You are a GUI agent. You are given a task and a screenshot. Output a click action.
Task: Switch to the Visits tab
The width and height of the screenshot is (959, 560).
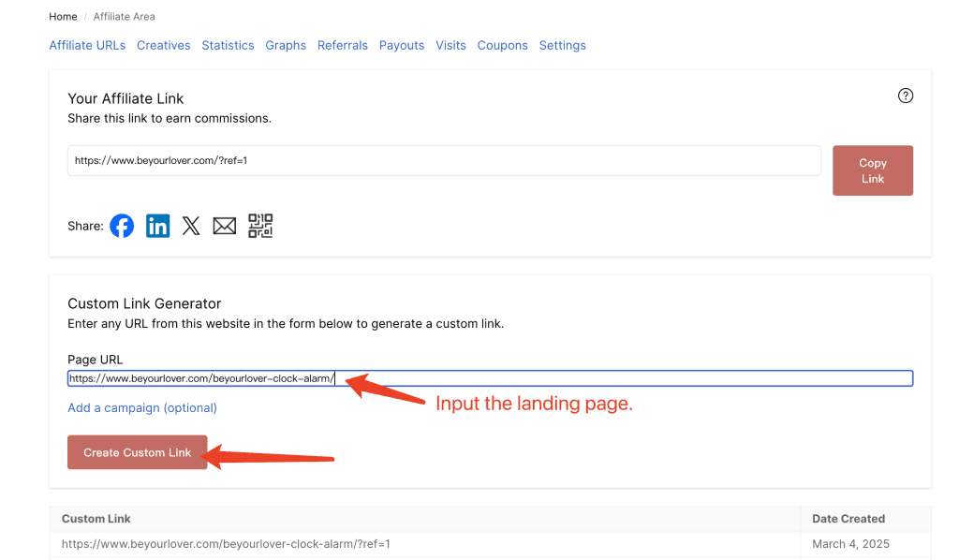(450, 45)
